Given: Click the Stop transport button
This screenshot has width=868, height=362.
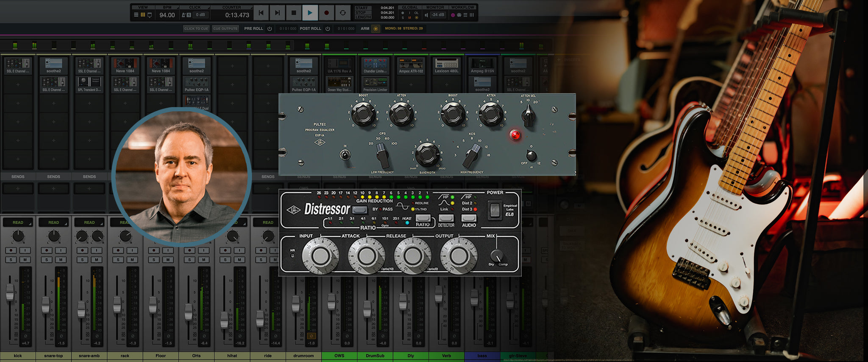Looking at the screenshot, I should (x=293, y=13).
